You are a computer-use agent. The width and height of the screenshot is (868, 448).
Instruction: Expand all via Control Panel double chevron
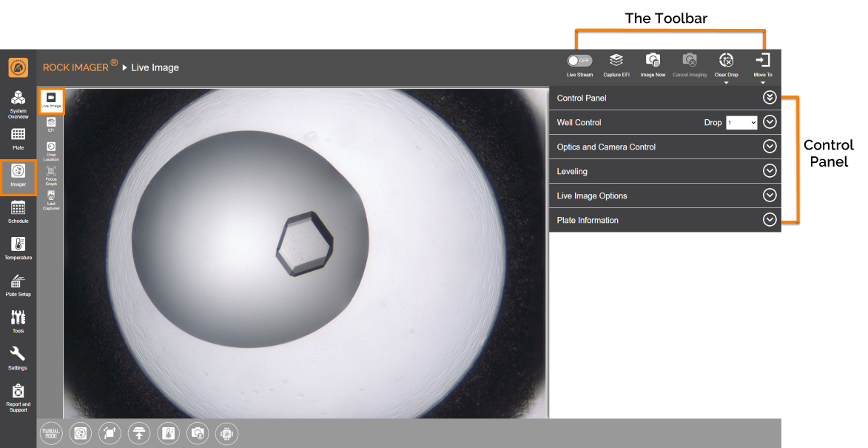click(770, 98)
